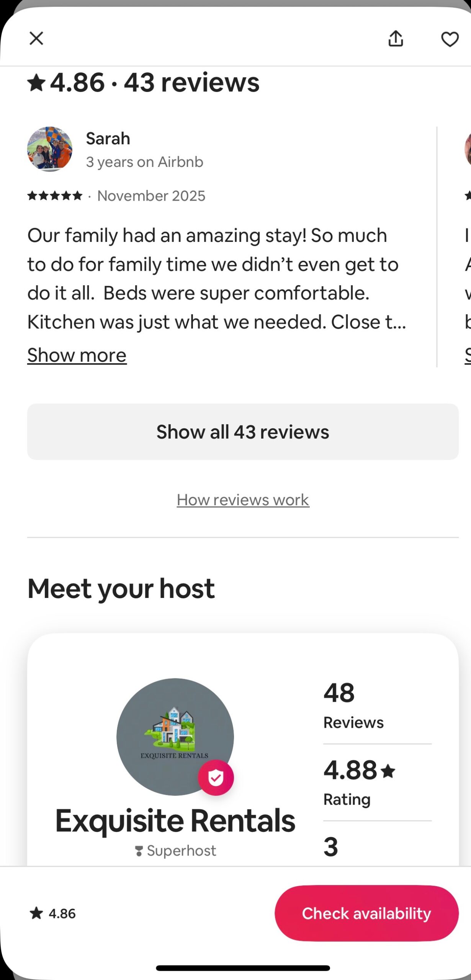Open the next reviewer's partially visible card

click(x=466, y=245)
